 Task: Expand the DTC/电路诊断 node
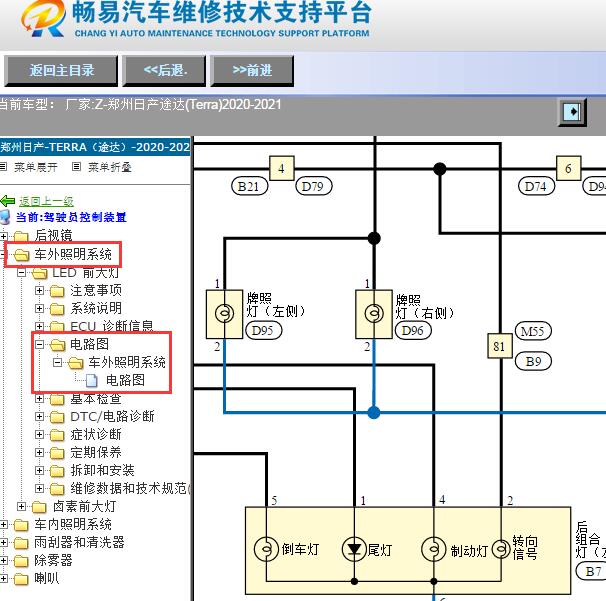pyautogui.click(x=39, y=416)
